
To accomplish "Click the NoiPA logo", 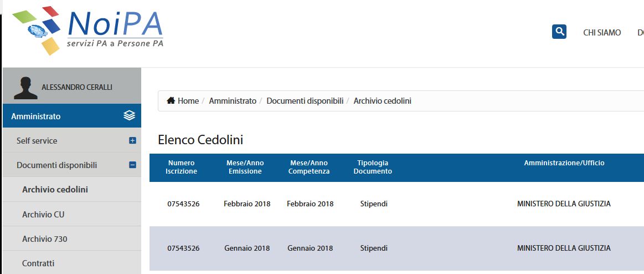I will pos(87,31).
